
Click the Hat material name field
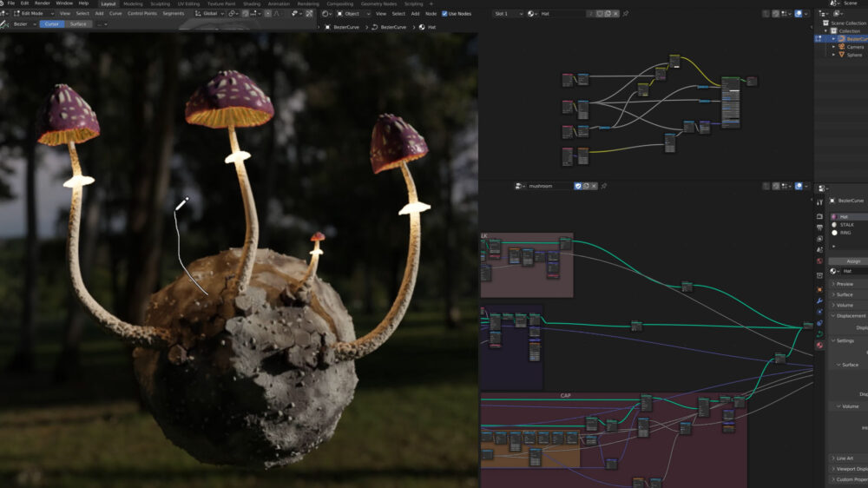pos(562,13)
